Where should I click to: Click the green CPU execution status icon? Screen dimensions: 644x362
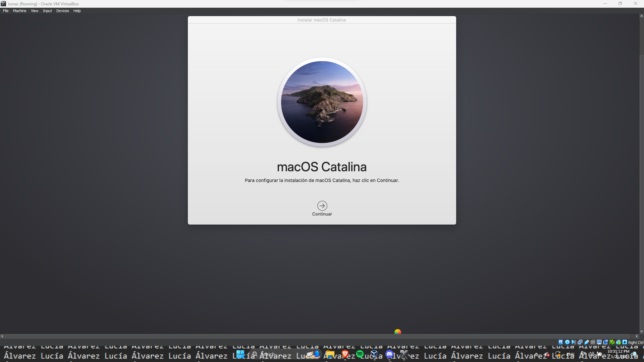(x=612, y=342)
